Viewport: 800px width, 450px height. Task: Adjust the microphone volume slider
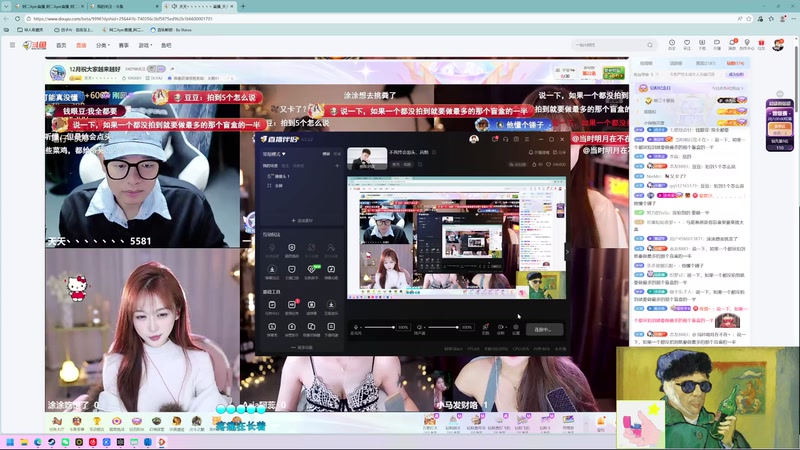coord(379,327)
